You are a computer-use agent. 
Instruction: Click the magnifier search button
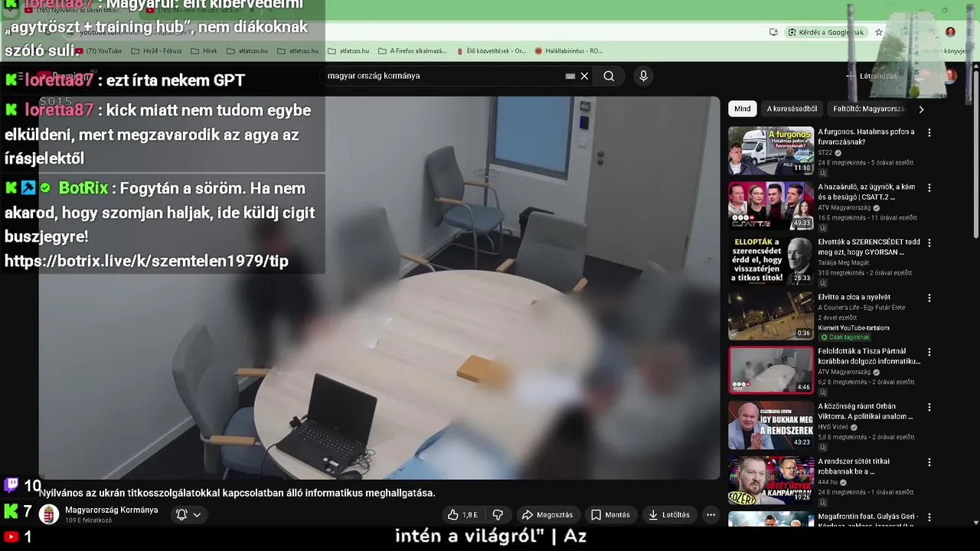pyautogui.click(x=609, y=76)
